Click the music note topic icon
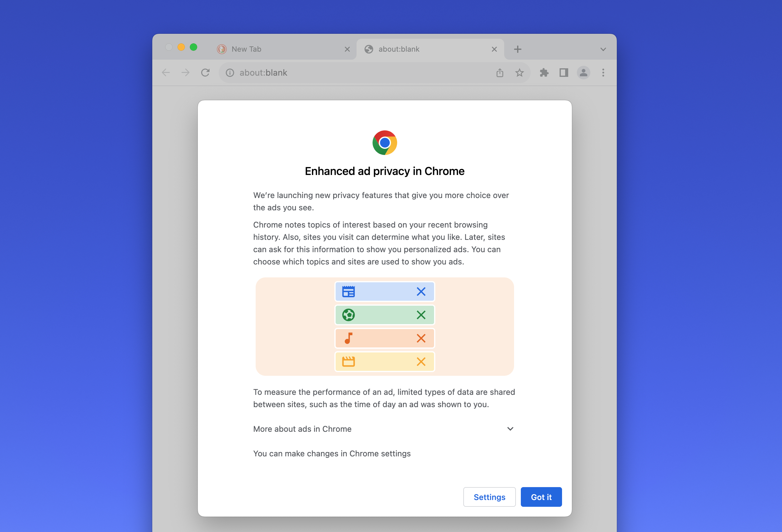 click(348, 339)
